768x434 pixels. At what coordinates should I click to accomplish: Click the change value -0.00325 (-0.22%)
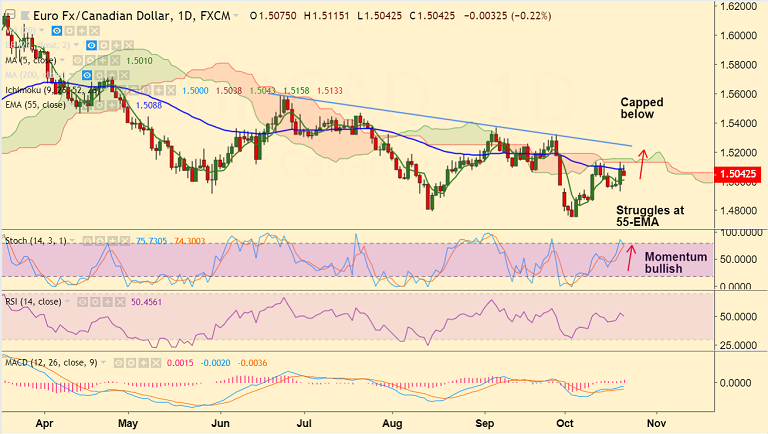point(507,16)
